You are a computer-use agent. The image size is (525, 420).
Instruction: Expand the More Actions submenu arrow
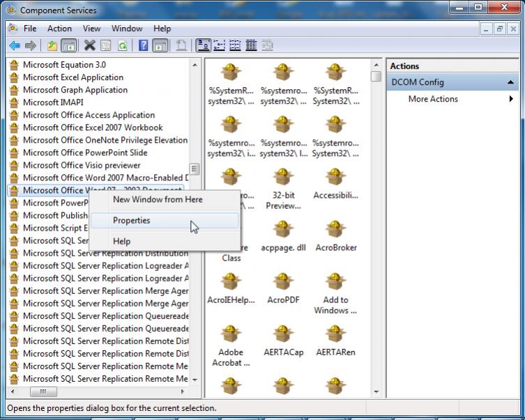[511, 99]
